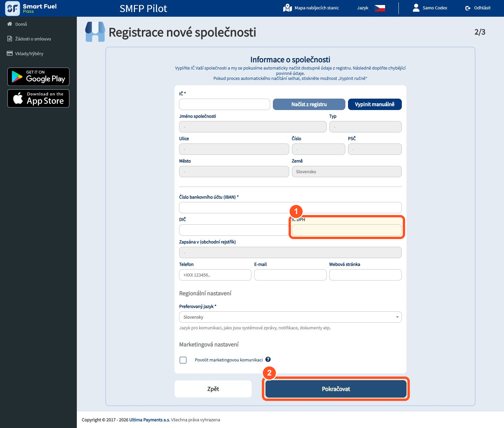Open the App Store download badge
The height and width of the screenshot is (428, 504).
coord(38,98)
